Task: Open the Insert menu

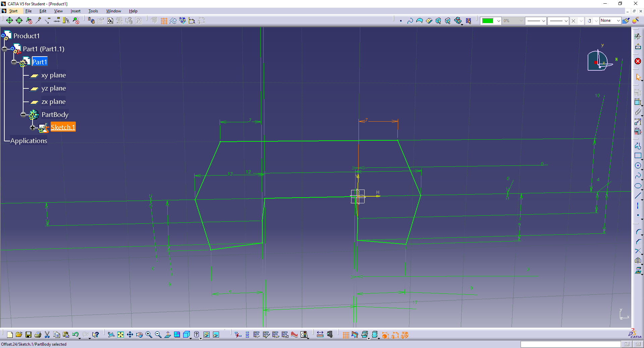Action: 75,11
